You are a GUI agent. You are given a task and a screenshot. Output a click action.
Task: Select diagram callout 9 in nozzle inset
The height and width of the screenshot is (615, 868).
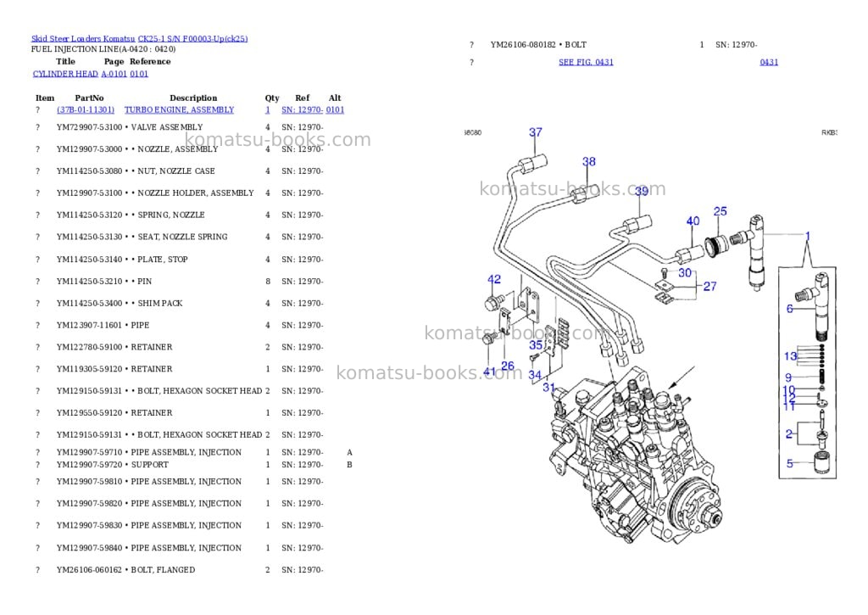[x=789, y=377]
